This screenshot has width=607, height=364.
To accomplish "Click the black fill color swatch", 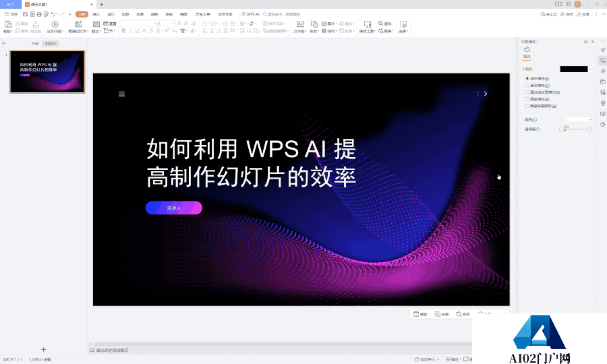I will (574, 69).
